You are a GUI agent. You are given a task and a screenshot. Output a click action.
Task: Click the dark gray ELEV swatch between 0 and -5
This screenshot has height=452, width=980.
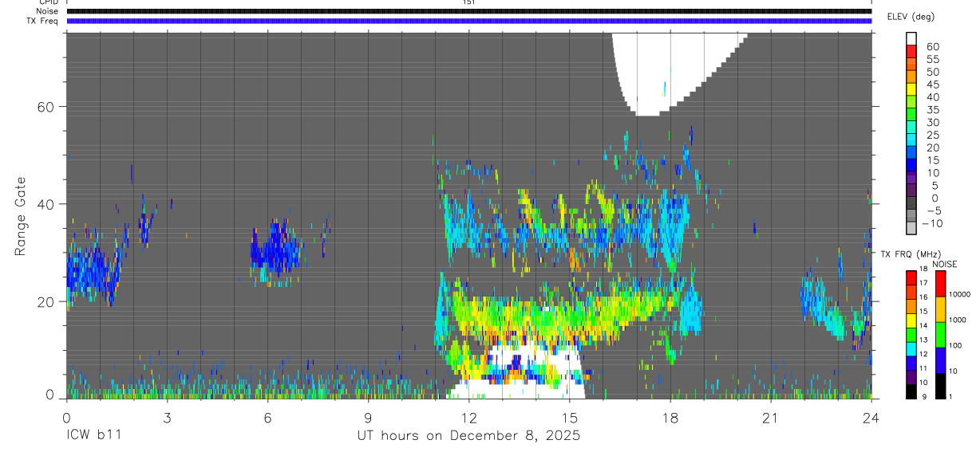click(x=911, y=202)
